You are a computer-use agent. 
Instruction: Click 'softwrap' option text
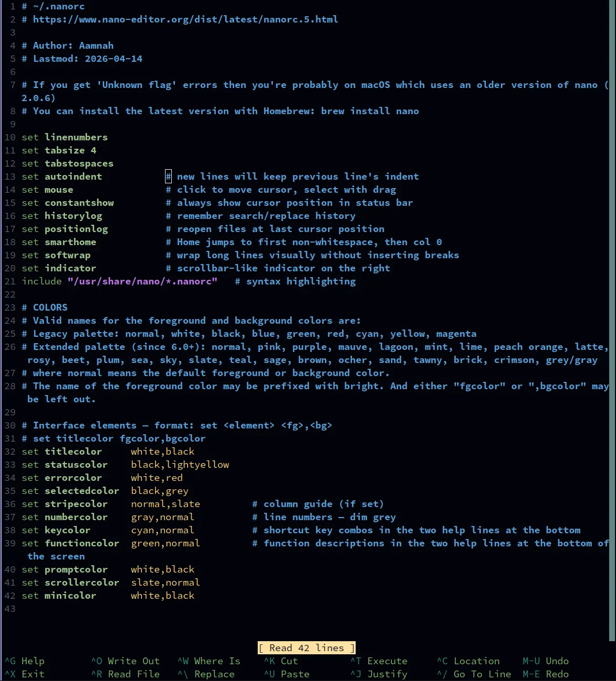pos(68,255)
